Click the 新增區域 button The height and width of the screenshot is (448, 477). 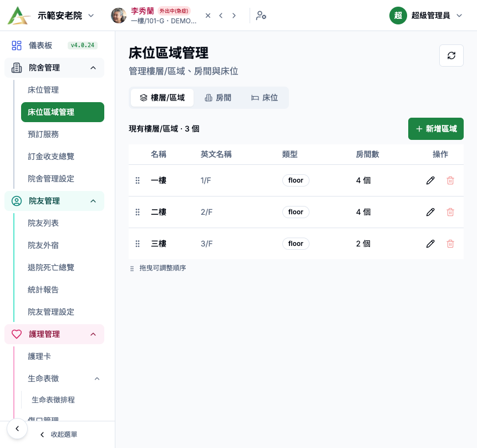(x=435, y=129)
